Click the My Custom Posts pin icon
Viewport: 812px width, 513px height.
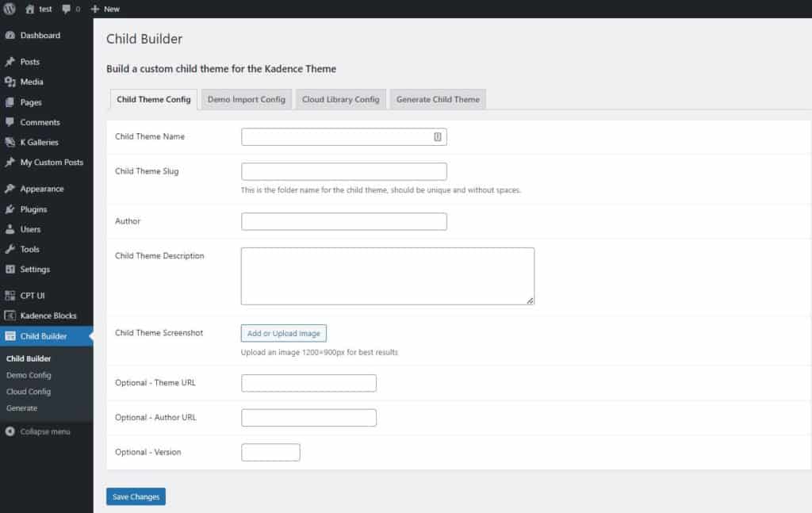10,162
